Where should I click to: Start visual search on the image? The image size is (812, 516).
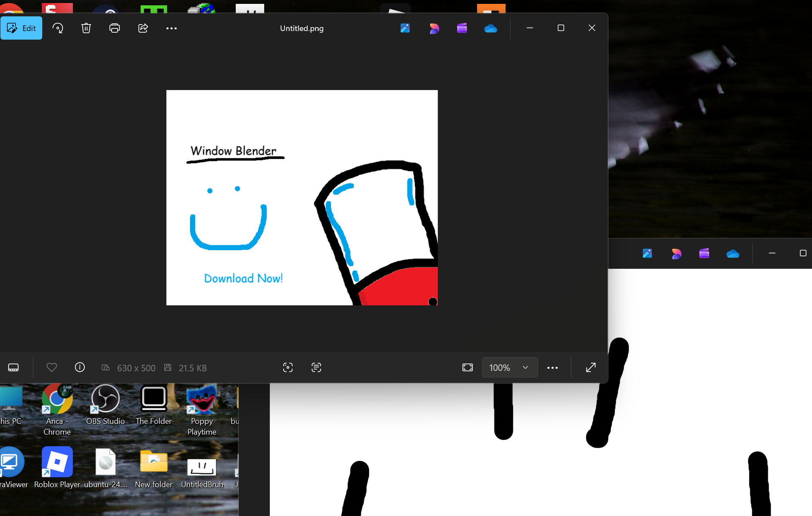(288, 367)
